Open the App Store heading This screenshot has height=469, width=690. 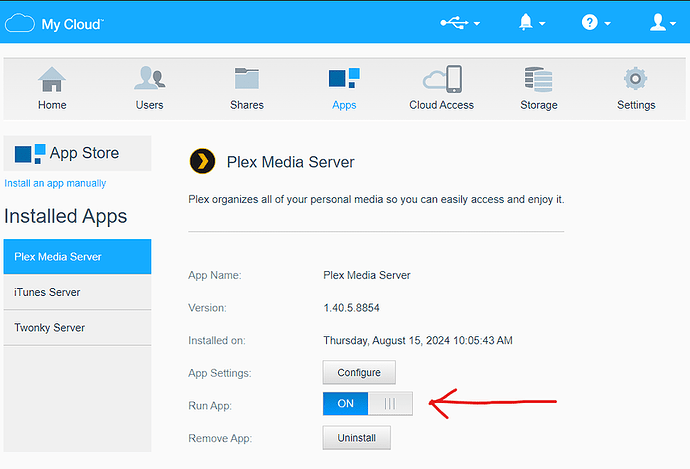click(84, 153)
